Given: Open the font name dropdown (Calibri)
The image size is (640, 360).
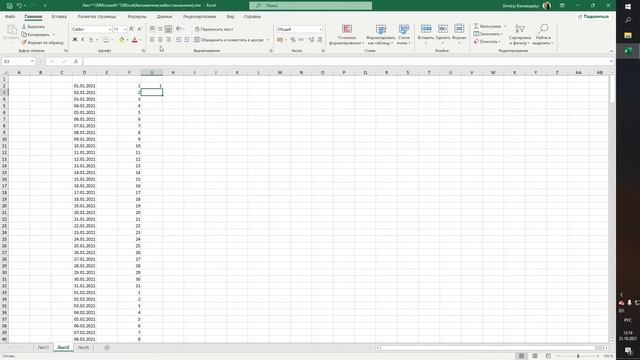Looking at the screenshot, I should [110, 29].
